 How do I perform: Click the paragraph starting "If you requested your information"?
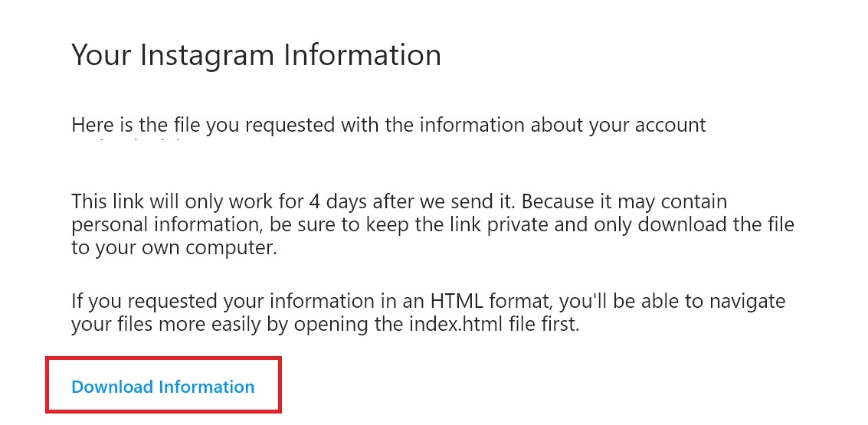(x=428, y=312)
